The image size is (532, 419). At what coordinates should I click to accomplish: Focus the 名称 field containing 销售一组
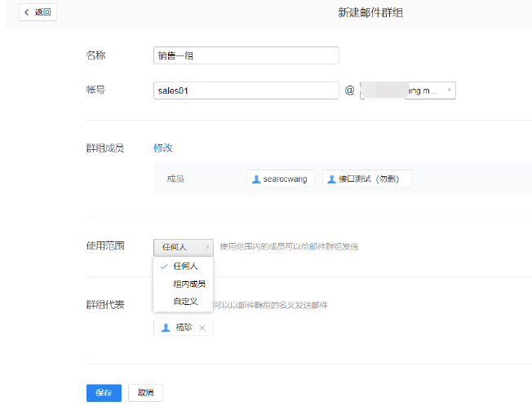click(246, 55)
